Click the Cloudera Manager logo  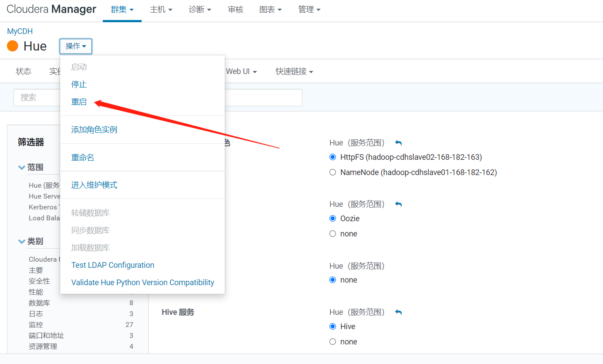pos(51,9)
